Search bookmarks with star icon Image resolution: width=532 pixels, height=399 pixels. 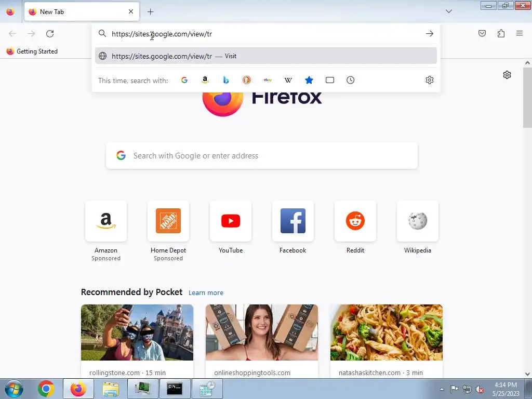pos(309,80)
